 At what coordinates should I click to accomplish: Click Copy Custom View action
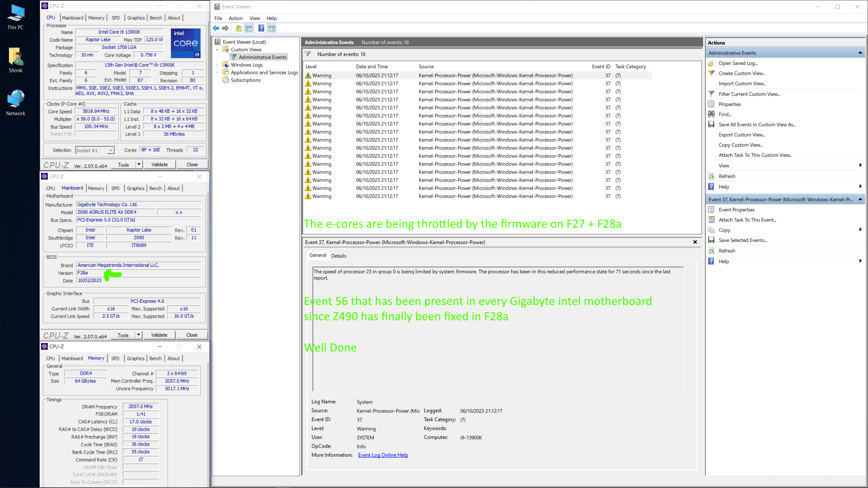[741, 145]
